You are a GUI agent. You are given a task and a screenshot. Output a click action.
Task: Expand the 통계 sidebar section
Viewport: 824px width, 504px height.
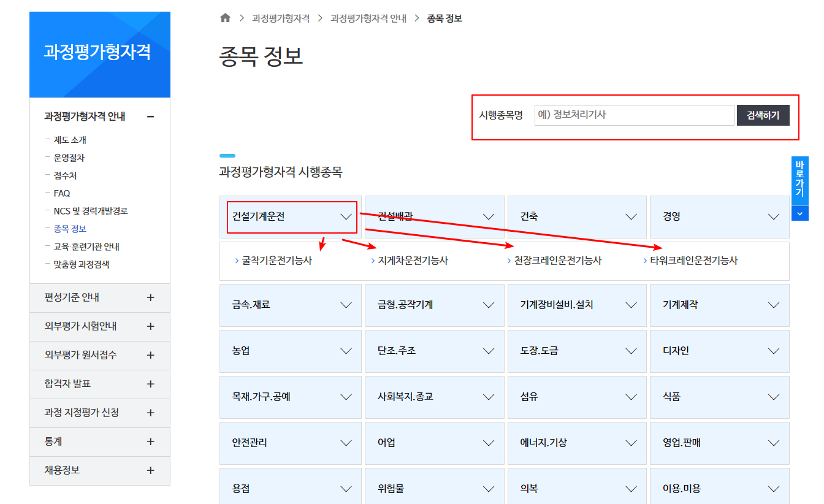coord(100,441)
